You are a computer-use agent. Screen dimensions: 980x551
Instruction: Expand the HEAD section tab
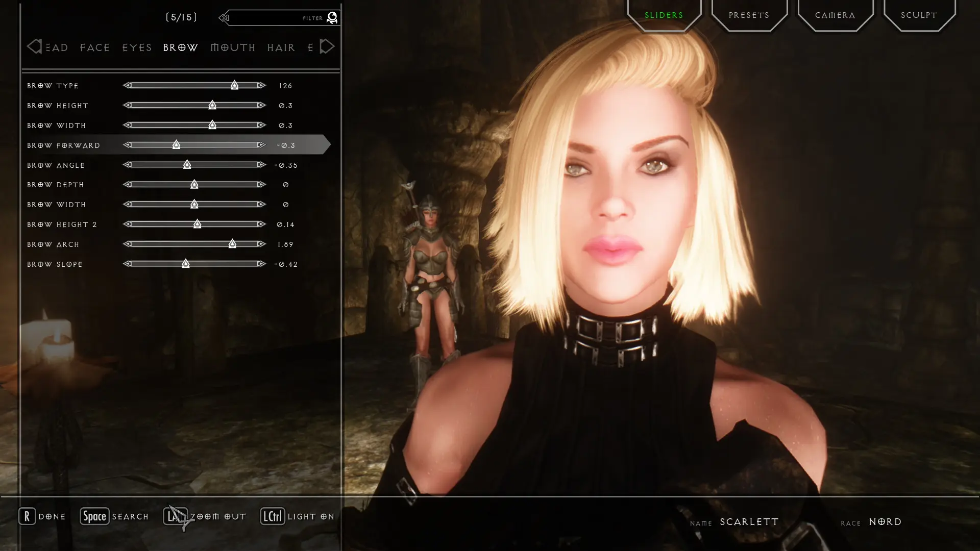coord(57,47)
